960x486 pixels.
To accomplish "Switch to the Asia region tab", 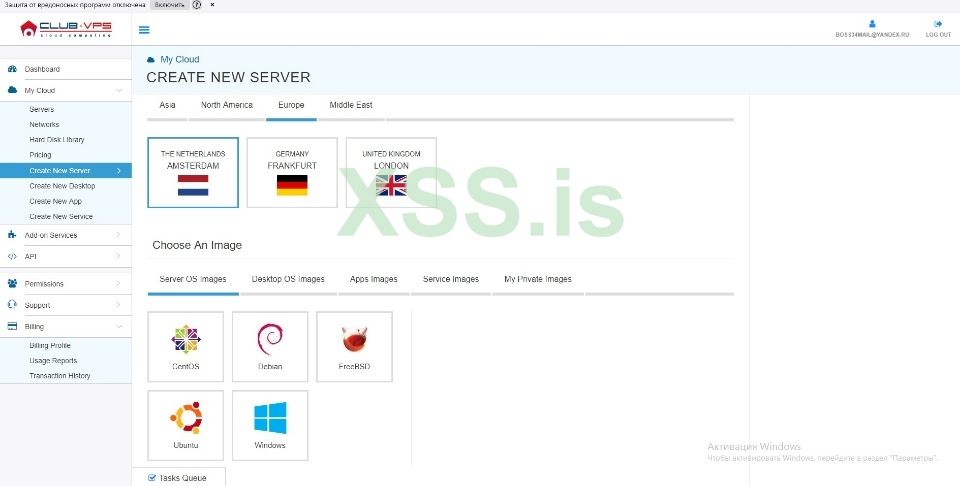I will [x=167, y=105].
